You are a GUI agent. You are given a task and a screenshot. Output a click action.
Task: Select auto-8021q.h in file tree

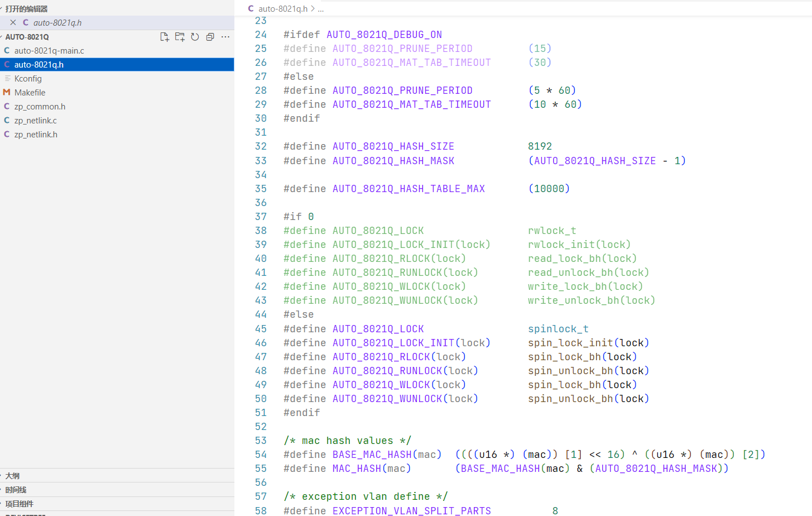[117, 65]
